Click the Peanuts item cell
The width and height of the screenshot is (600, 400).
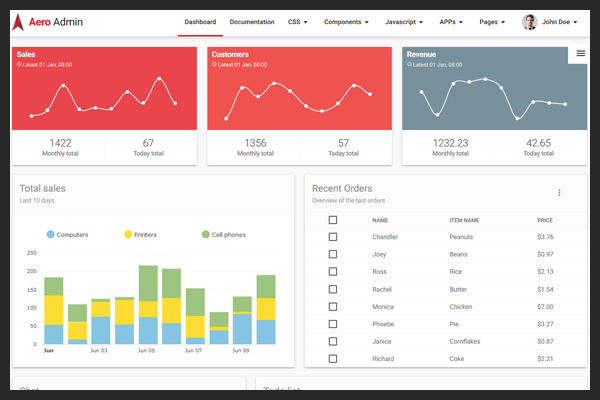tap(461, 237)
